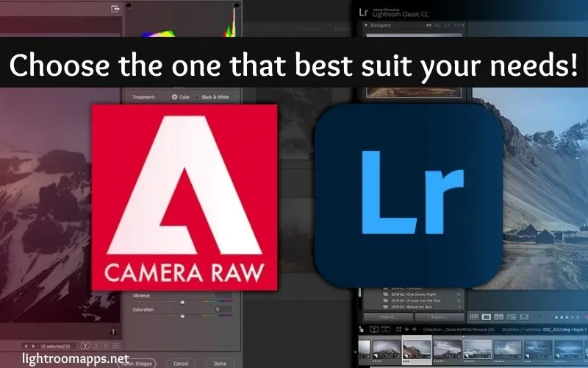The width and height of the screenshot is (588, 368).
Task: Toggle histogram shadow clipping warning triangle
Action: click(x=129, y=4)
